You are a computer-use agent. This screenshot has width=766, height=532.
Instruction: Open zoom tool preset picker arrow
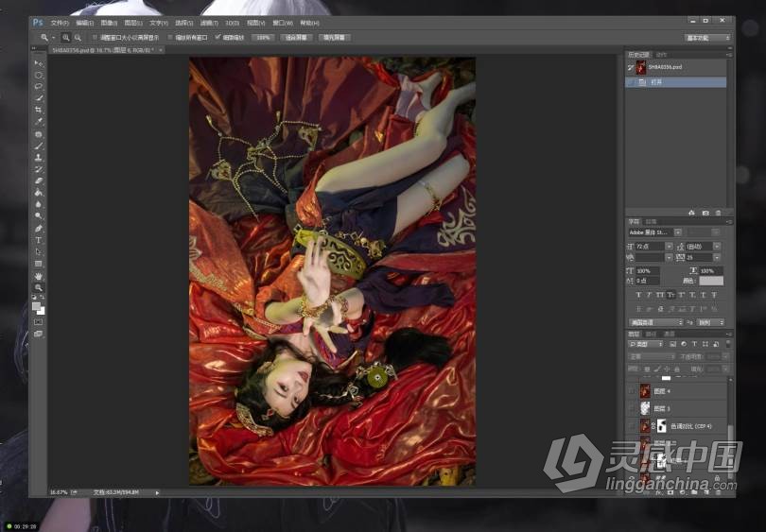[x=54, y=38]
